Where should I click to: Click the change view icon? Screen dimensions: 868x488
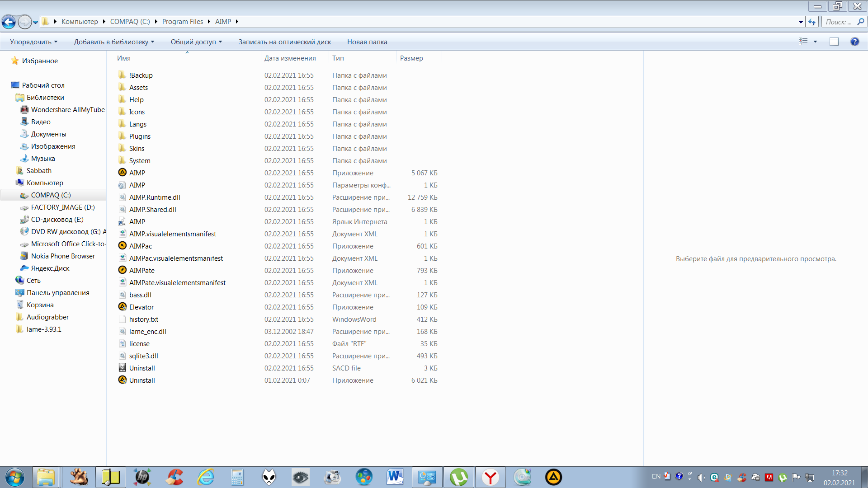803,42
